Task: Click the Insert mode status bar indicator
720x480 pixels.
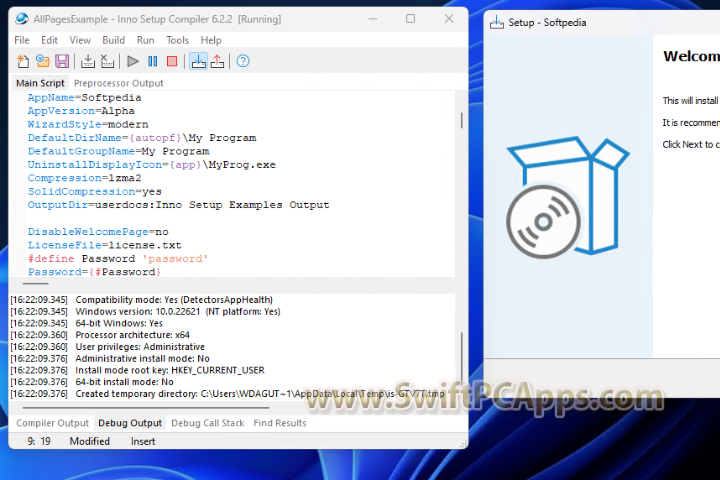Action: point(143,441)
